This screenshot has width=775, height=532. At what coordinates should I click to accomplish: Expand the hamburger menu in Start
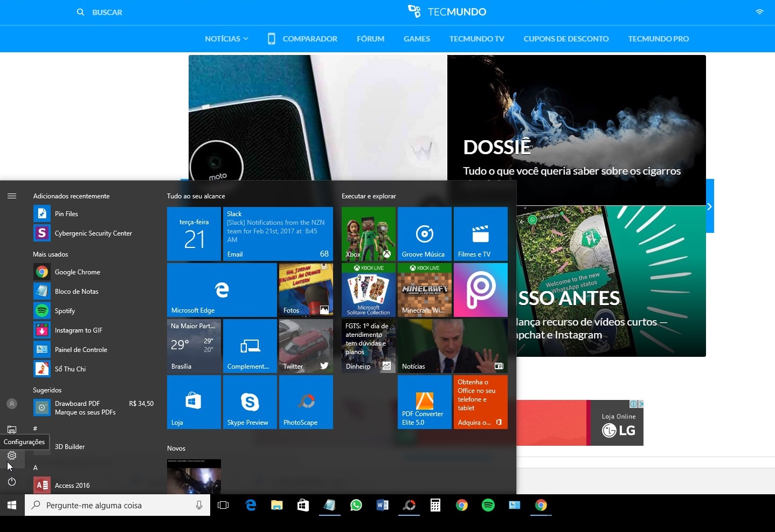tap(12, 196)
